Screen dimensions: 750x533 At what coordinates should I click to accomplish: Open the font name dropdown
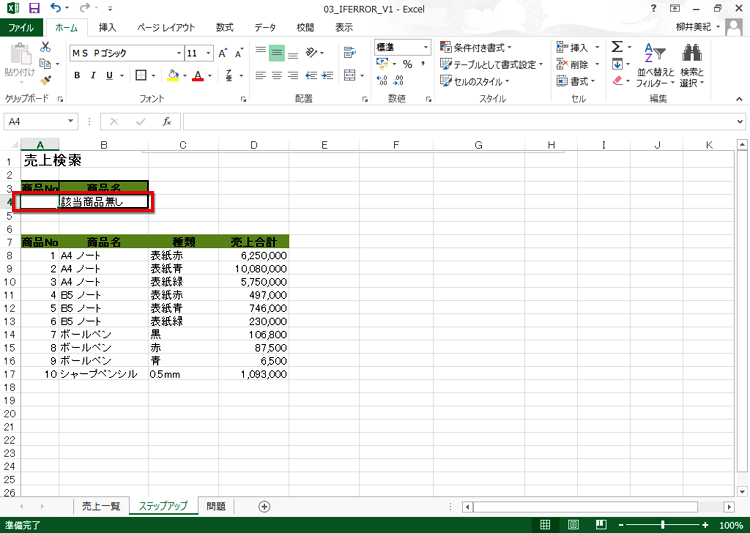tap(179, 53)
